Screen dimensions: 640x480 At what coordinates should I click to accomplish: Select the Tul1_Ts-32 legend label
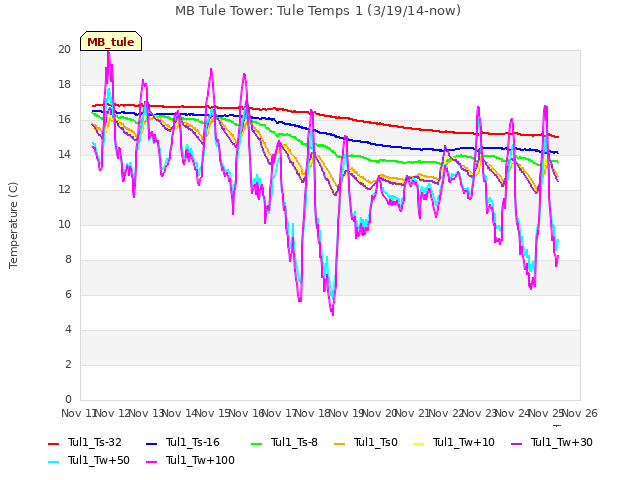[x=95, y=442]
